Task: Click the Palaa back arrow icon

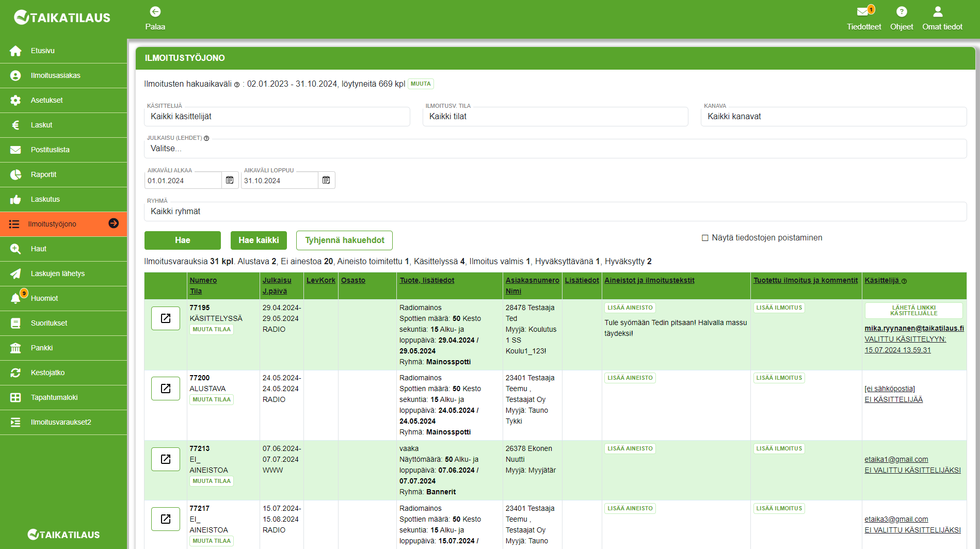Action: pyautogui.click(x=155, y=11)
